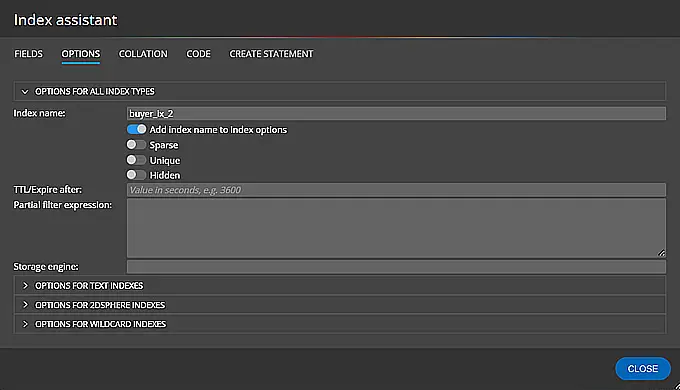
Task: Disable Add index name to index options
Action: point(136,129)
